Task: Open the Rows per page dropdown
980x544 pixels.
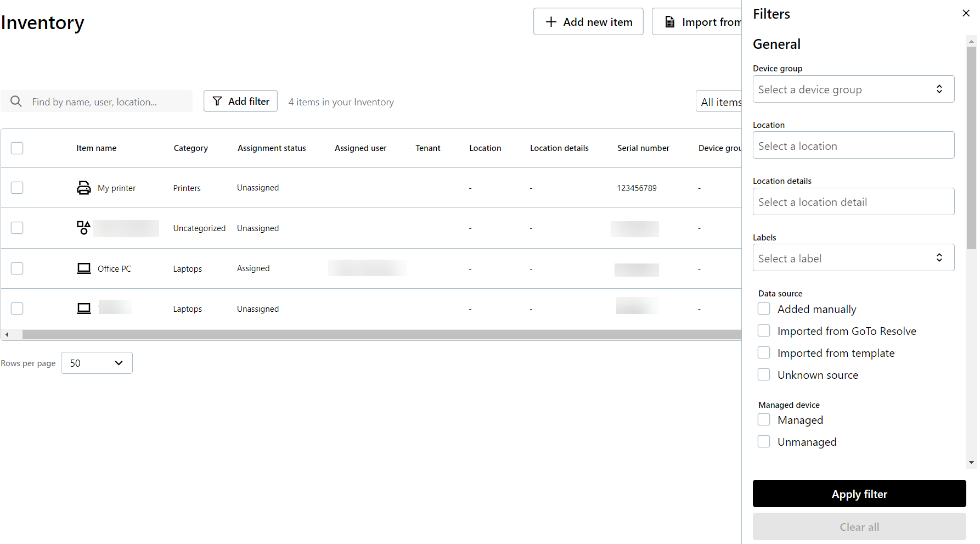Action: tap(97, 363)
